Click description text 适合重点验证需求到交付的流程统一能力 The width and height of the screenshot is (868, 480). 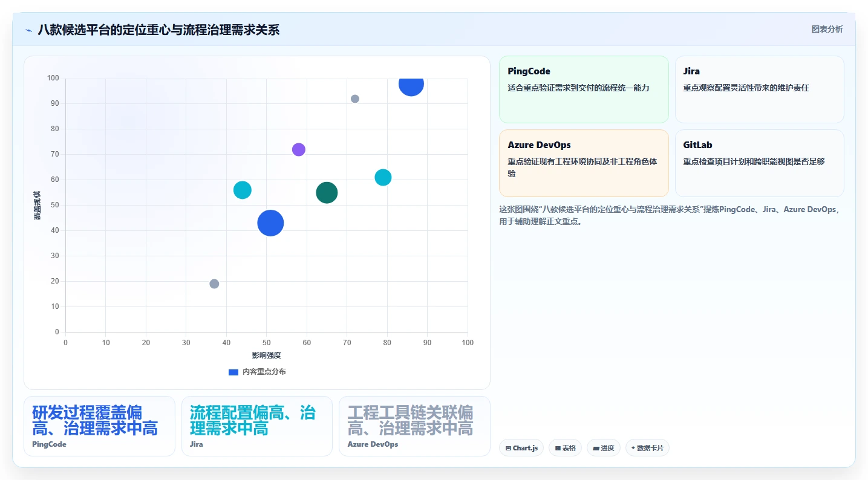(x=578, y=88)
